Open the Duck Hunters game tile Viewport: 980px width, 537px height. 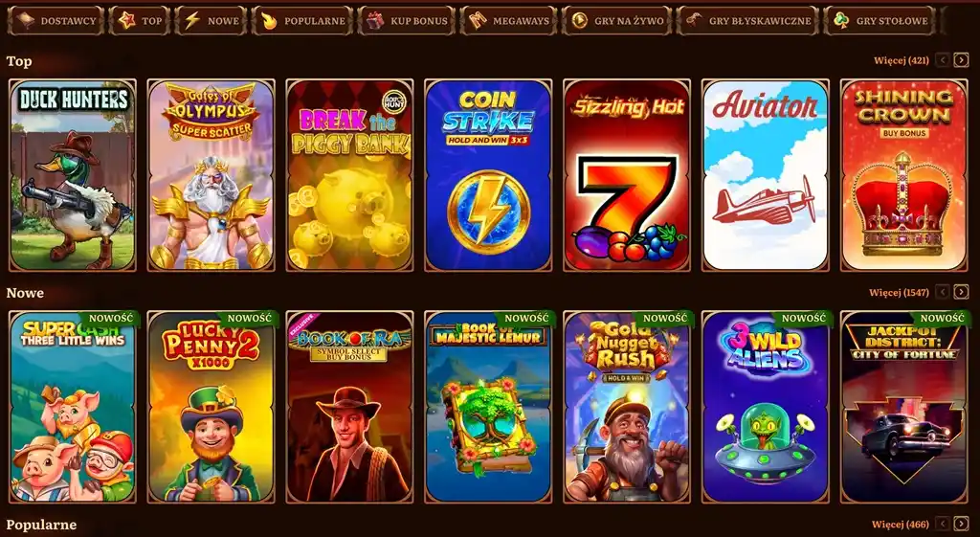pyautogui.click(x=73, y=175)
